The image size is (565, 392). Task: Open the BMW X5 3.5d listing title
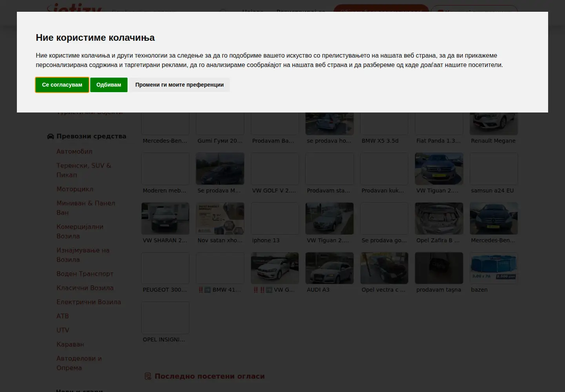click(x=380, y=141)
